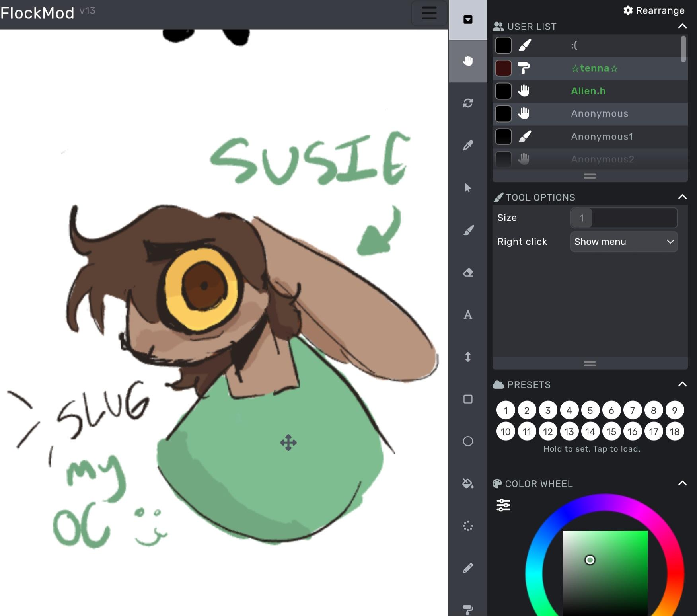This screenshot has width=697, height=616.
Task: Load preset 1
Action: pyautogui.click(x=506, y=410)
